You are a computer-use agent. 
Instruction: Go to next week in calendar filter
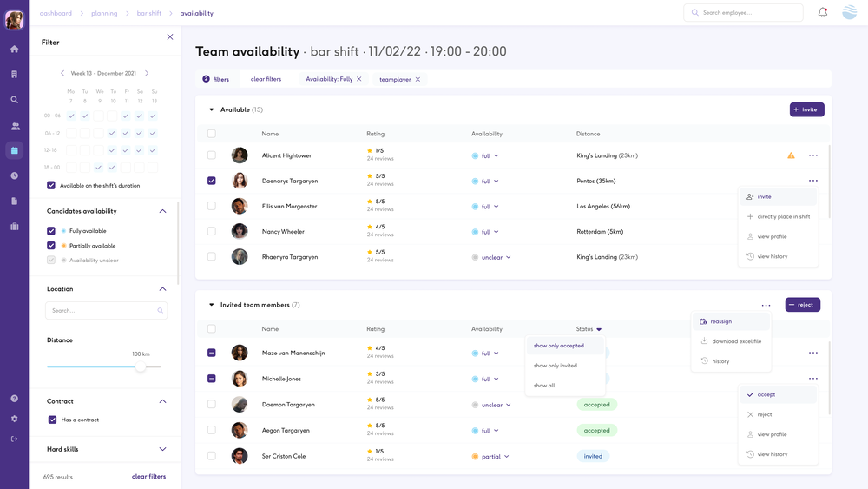[x=147, y=74]
